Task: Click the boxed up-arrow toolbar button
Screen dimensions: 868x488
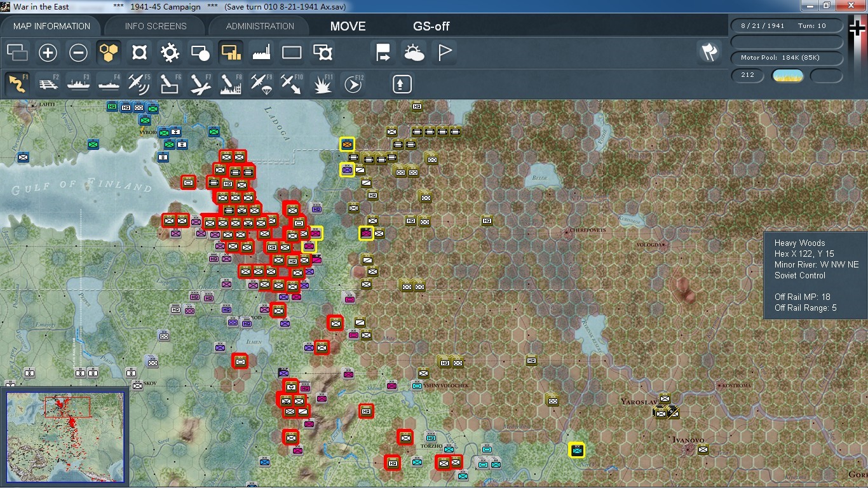Action: tap(402, 84)
